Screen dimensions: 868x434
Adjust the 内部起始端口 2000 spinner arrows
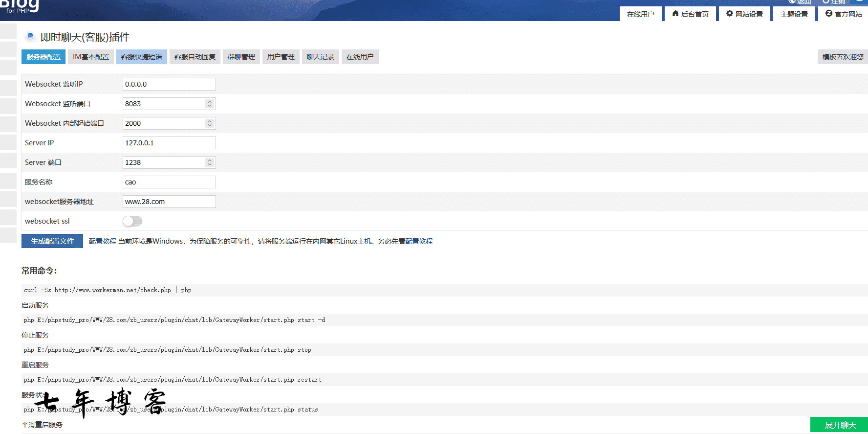tap(210, 123)
